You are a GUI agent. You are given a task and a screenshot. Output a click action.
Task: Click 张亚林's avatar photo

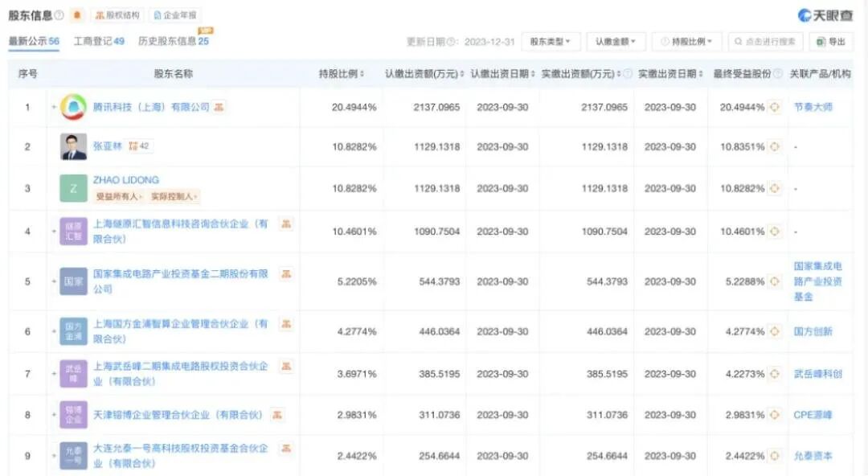(x=72, y=146)
